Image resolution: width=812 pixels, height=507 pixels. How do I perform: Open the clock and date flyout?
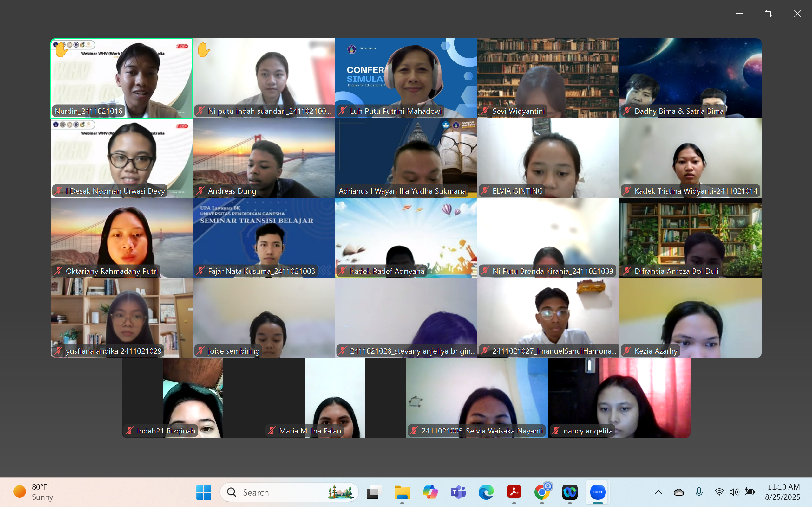pos(783,492)
